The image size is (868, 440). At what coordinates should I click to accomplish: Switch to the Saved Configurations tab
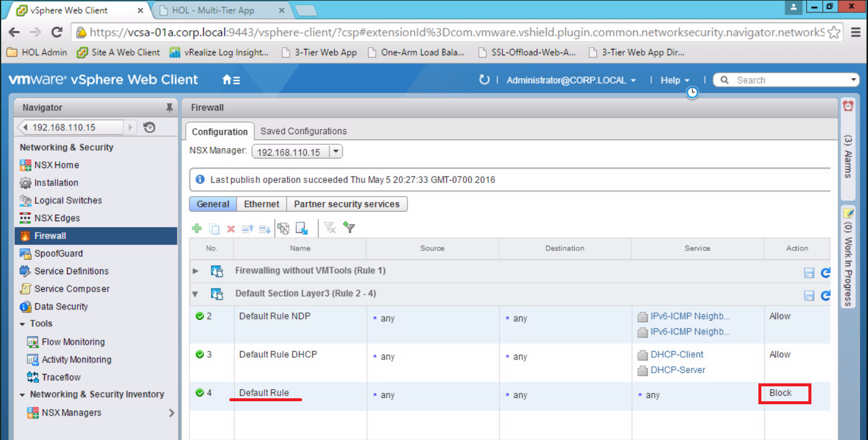coord(303,131)
